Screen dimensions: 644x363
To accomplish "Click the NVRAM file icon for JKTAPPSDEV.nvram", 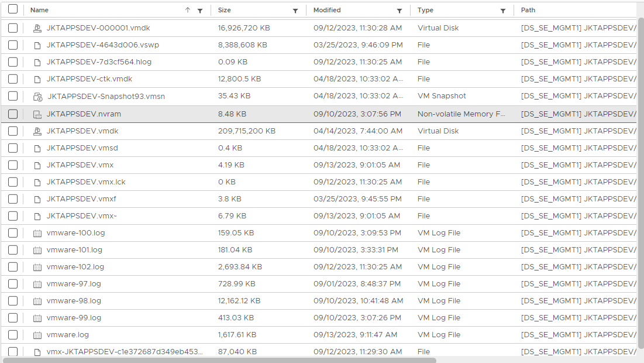I will coord(37,115).
